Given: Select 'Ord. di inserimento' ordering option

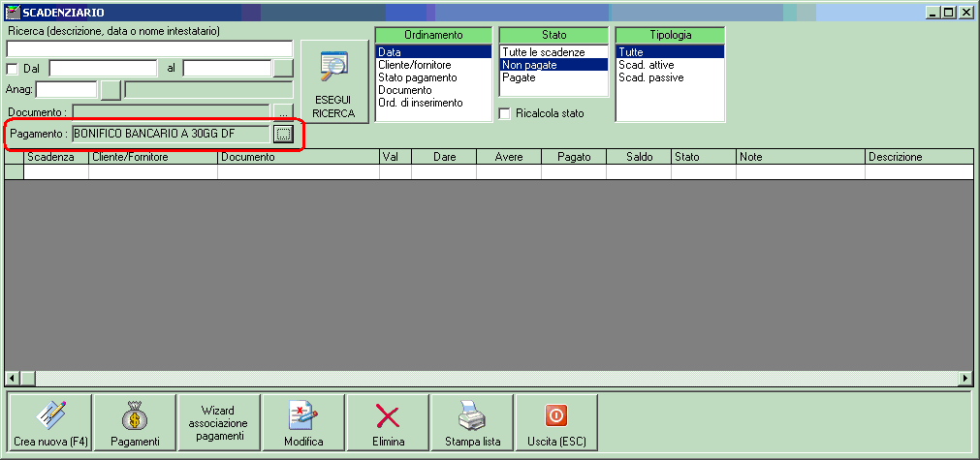Looking at the screenshot, I should coord(433,103).
